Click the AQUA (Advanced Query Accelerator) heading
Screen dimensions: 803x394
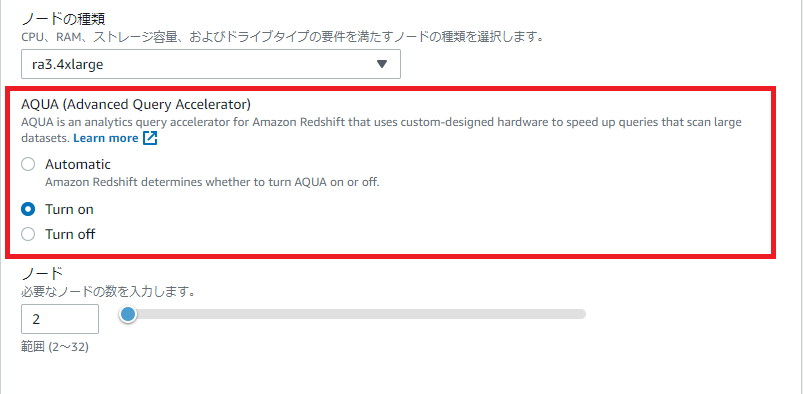click(136, 105)
